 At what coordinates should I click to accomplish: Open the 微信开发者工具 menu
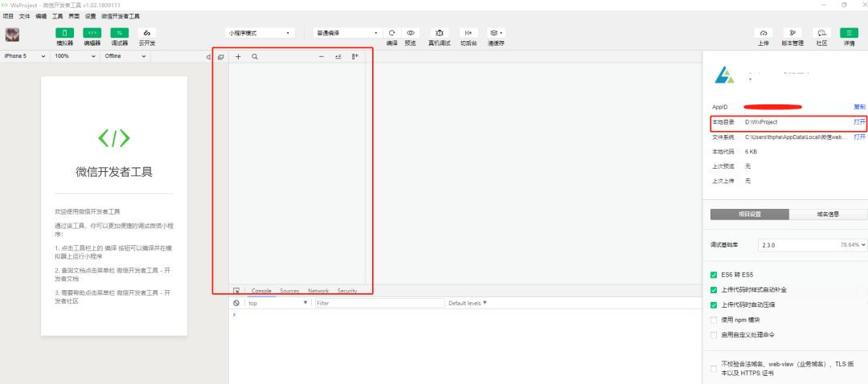(x=120, y=17)
